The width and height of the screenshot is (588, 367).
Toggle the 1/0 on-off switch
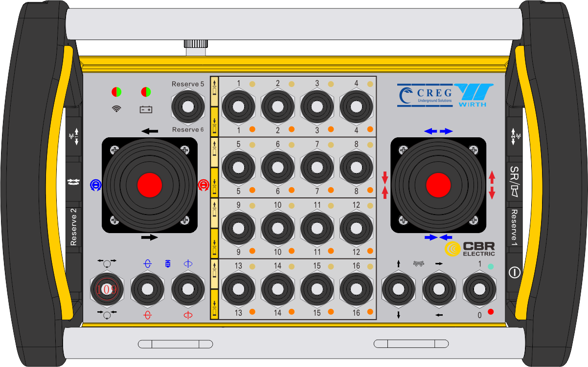479,289
